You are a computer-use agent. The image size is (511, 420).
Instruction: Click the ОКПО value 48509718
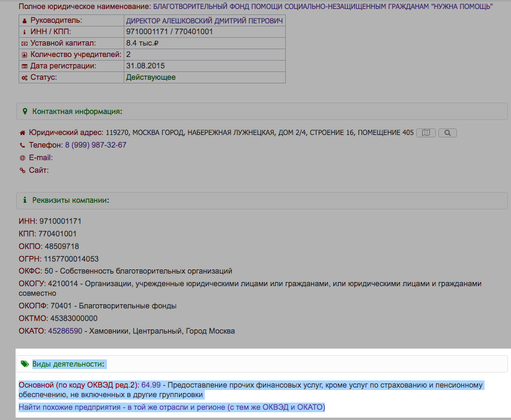coord(62,247)
